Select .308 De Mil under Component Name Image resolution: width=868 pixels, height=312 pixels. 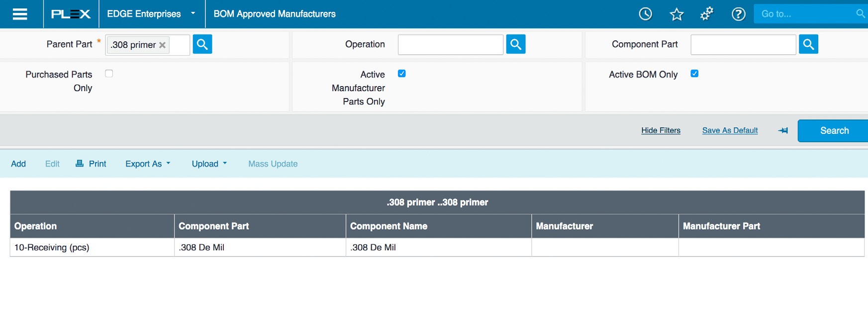pyautogui.click(x=439, y=247)
